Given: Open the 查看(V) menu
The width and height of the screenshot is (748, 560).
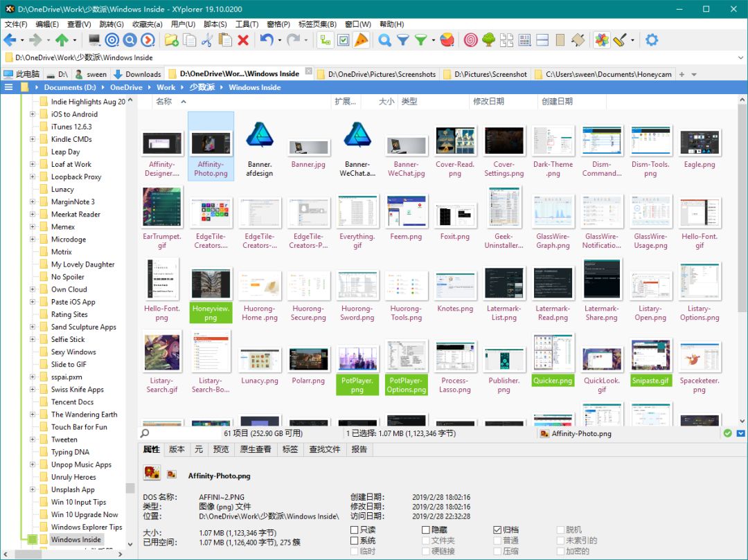Looking at the screenshot, I should (x=79, y=24).
